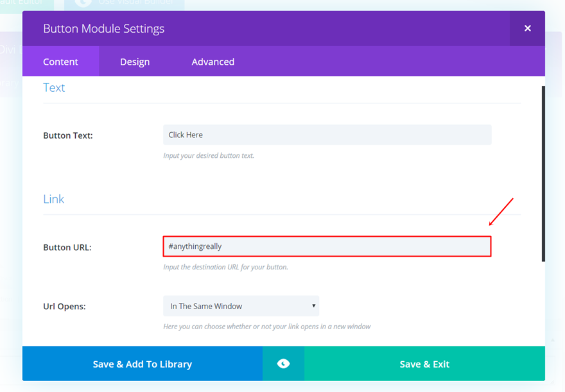The image size is (565, 392).
Task: Focus the Button Text input field
Action: click(x=327, y=135)
